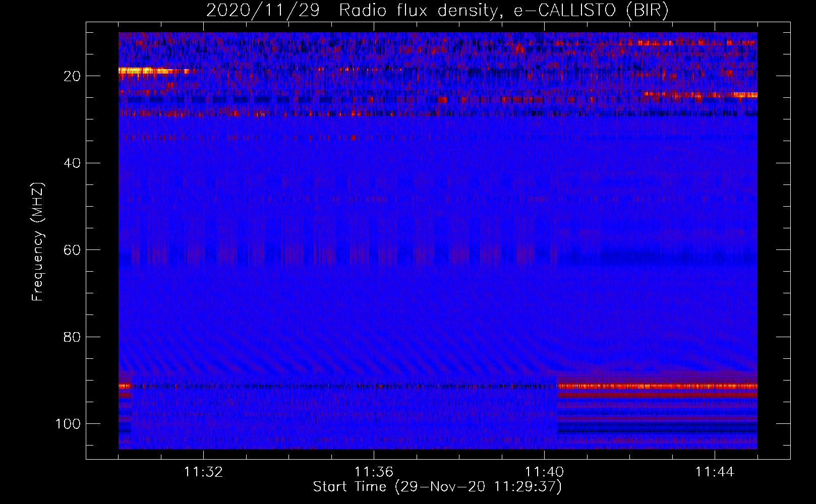Click the 11:32 time tick label

[203, 472]
